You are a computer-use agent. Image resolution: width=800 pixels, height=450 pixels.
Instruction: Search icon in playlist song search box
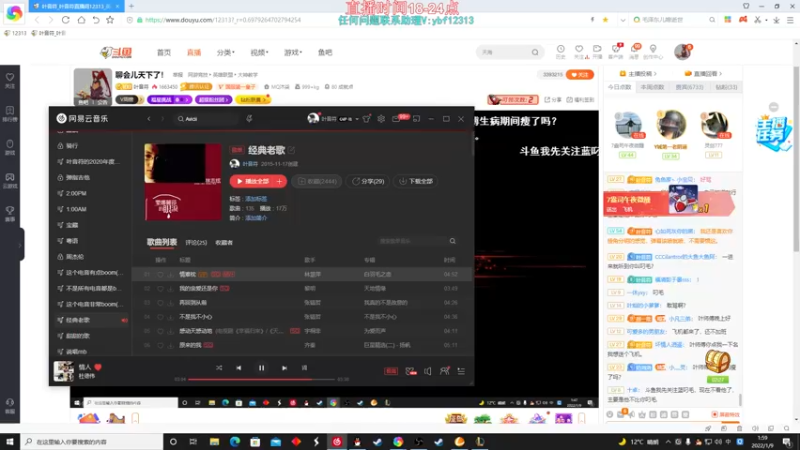coord(453,241)
